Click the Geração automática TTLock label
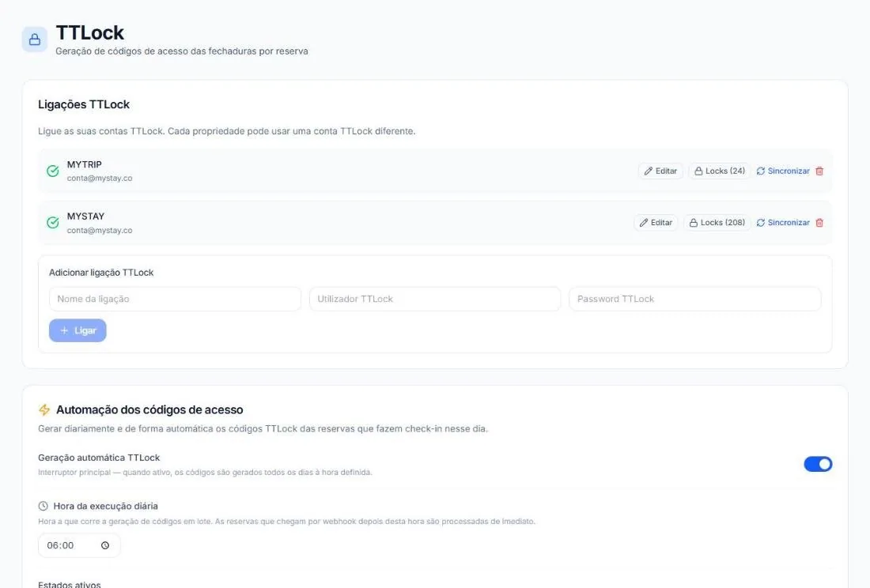 [x=99, y=458]
